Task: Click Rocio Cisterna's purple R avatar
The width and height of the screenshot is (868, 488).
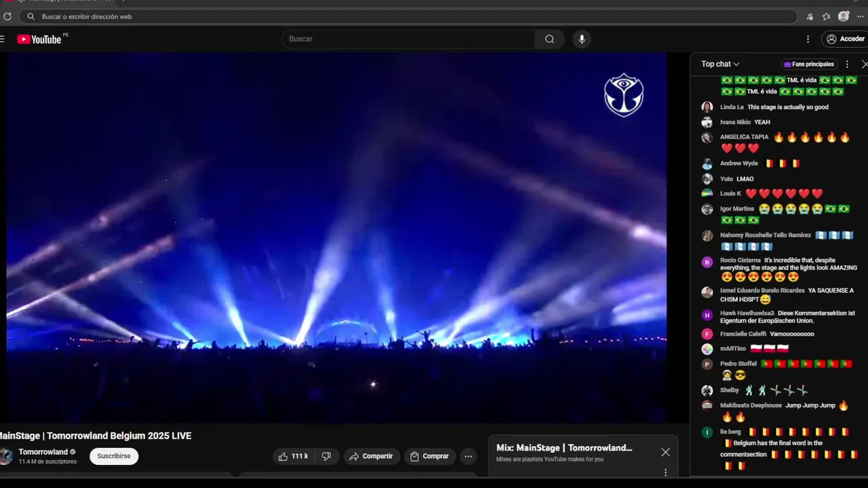Action: (x=707, y=262)
